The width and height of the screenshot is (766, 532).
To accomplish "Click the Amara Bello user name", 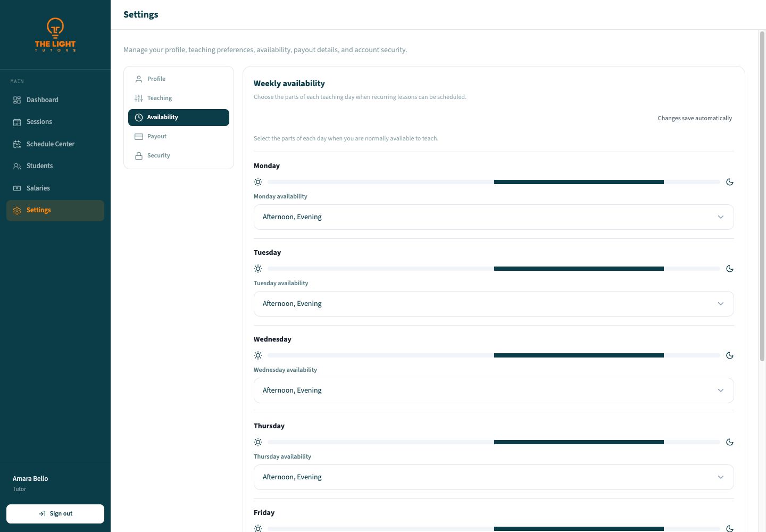I will tap(30, 479).
